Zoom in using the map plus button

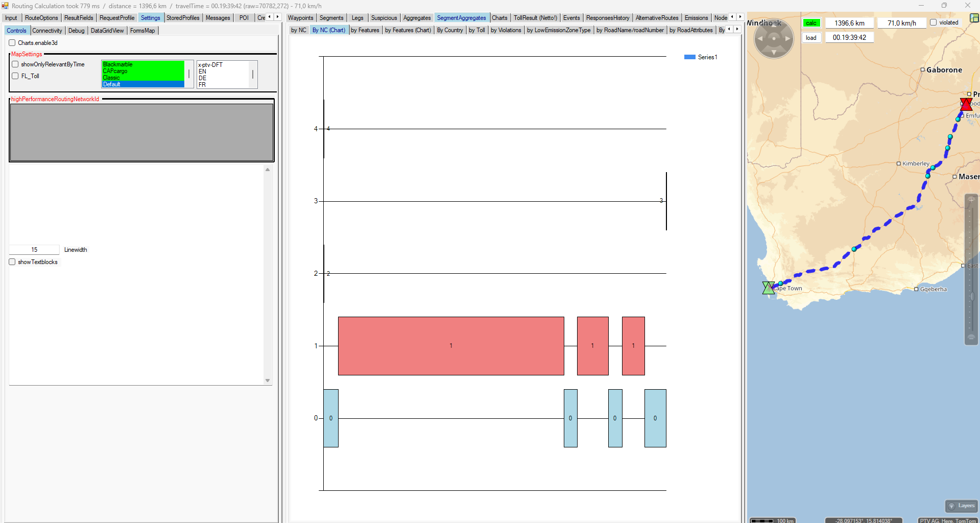[971, 200]
